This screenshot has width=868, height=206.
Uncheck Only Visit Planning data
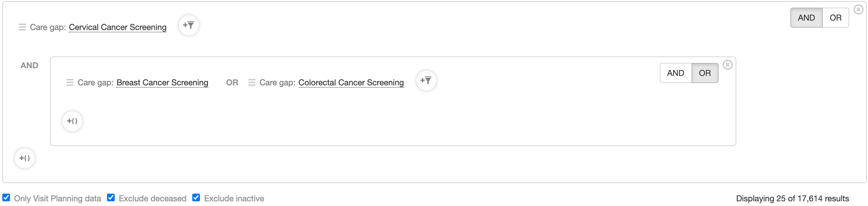tap(6, 197)
